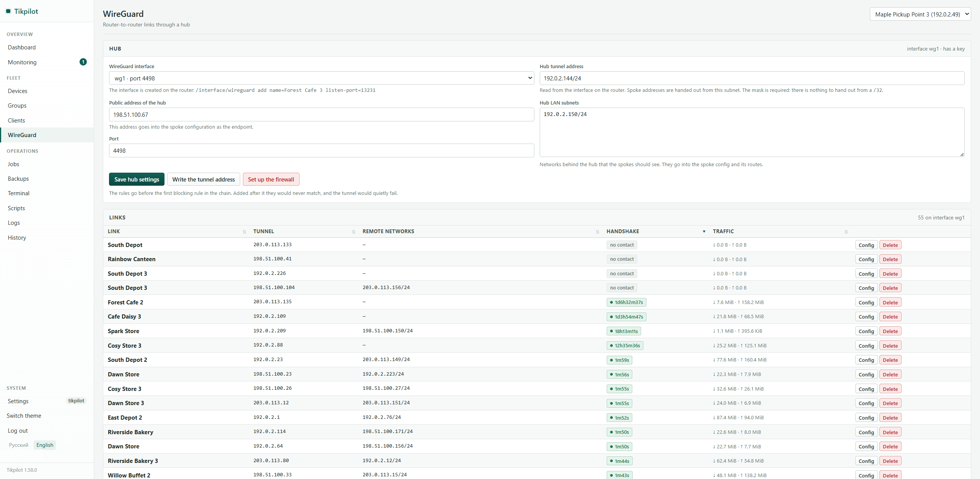980x479 pixels.
Task: Delete the South Depot 2 link
Action: (890, 360)
